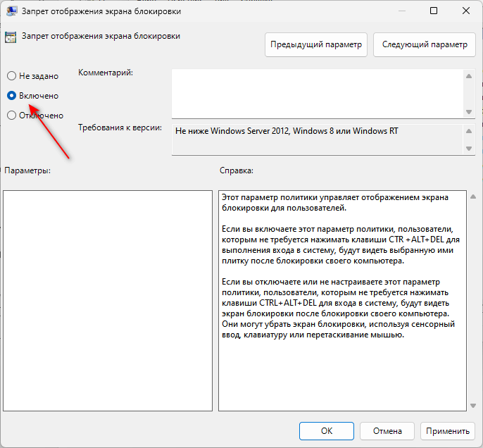The width and height of the screenshot is (483, 448).
Task: Click the empty Параметры options pane
Action: point(107,300)
